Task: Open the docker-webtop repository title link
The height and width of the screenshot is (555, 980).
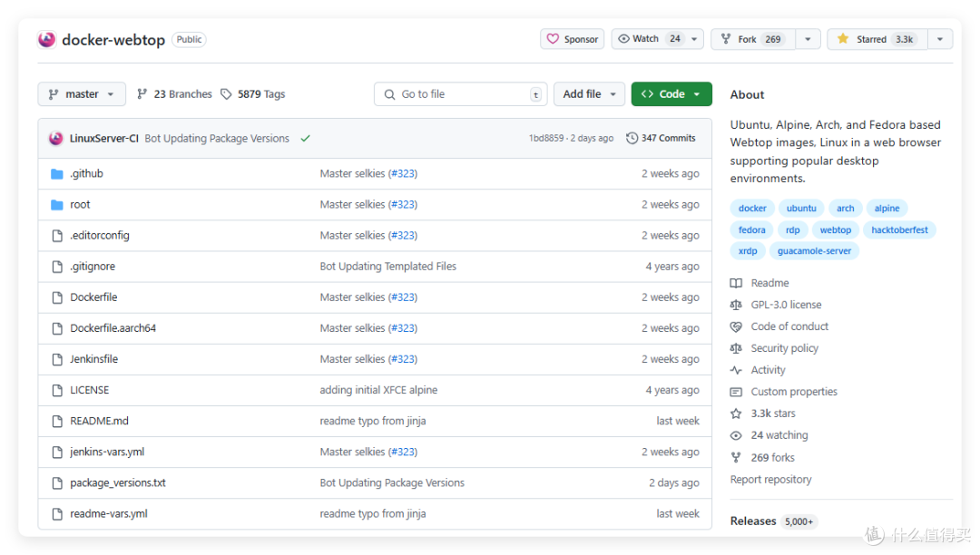Action: (113, 40)
